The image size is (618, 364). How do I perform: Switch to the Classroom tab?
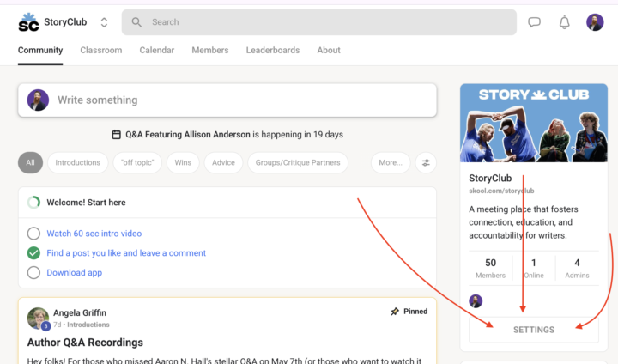click(101, 50)
